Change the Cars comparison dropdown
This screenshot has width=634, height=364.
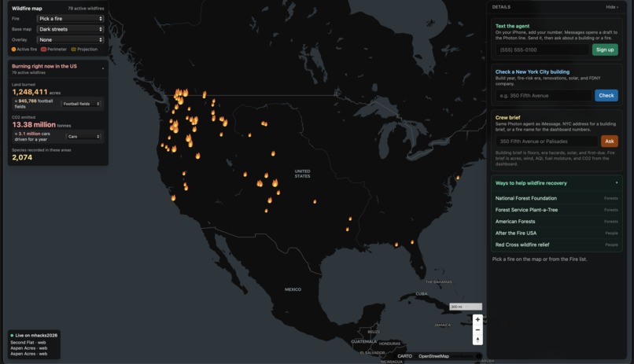(83, 137)
